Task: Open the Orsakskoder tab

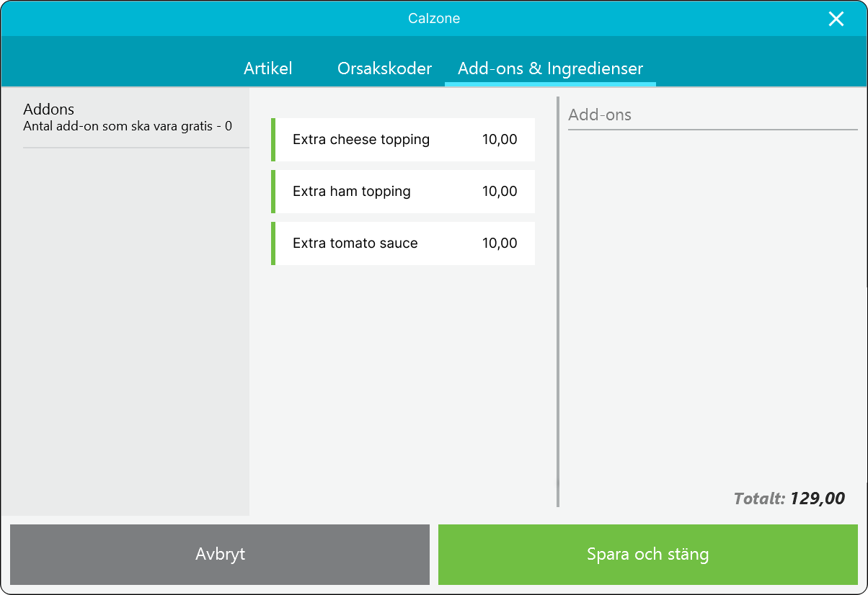Action: tap(384, 69)
